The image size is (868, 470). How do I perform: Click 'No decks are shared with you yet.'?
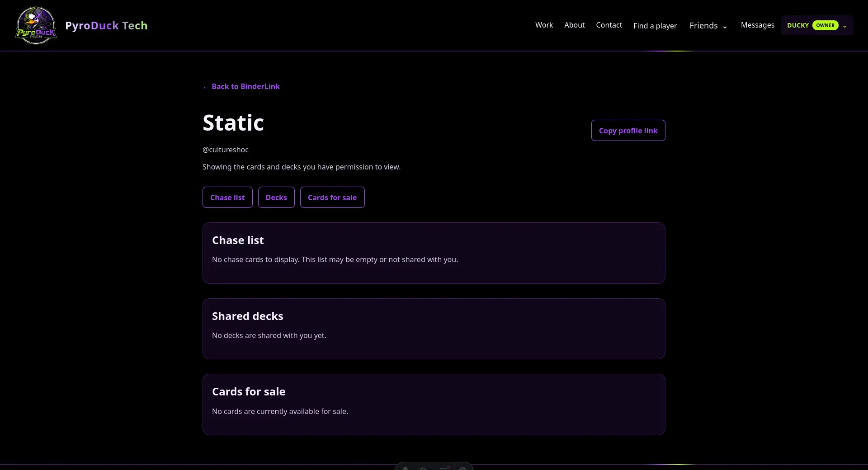tap(269, 335)
